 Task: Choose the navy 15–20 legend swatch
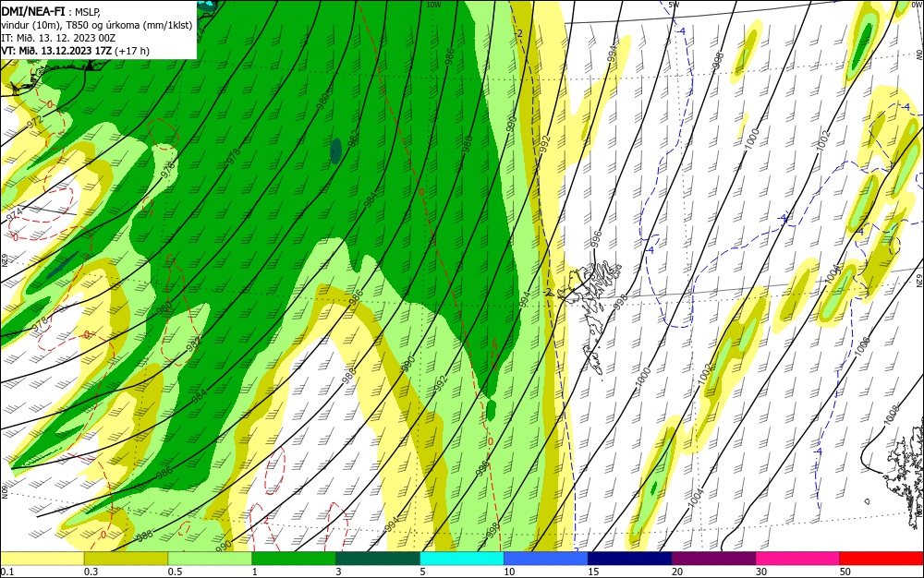coord(630,559)
